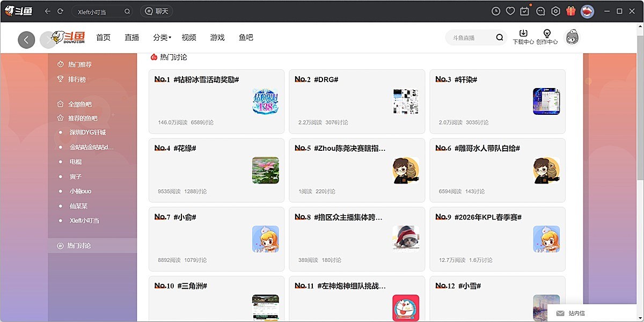Viewport: 644px width, 322px height.
Task: Open settings with the hexagon gear icon
Action: [x=555, y=11]
